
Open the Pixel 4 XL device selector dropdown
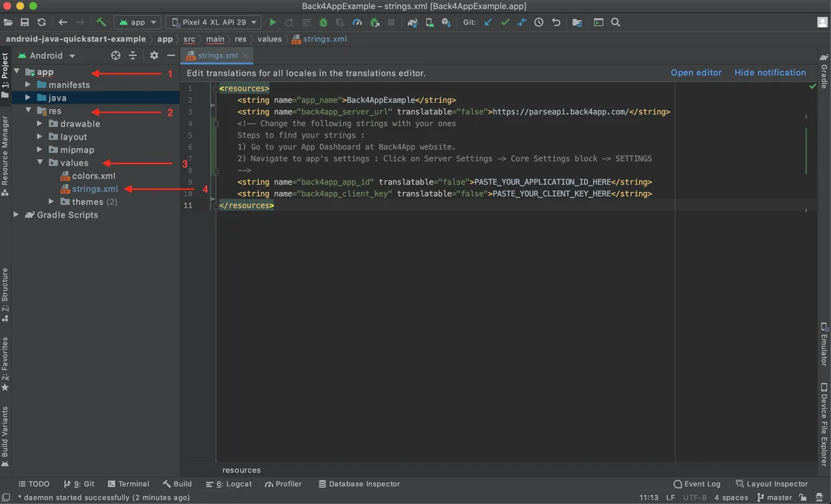213,21
